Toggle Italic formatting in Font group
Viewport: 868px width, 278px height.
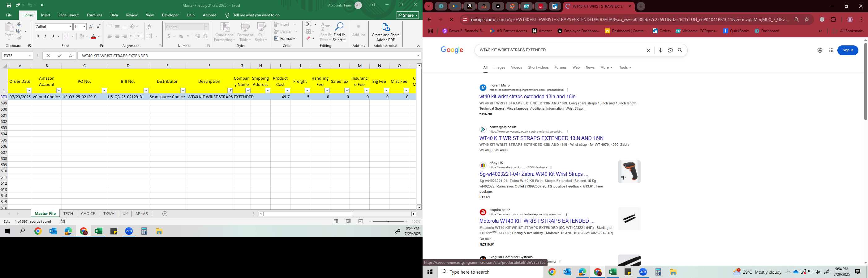[x=45, y=36]
